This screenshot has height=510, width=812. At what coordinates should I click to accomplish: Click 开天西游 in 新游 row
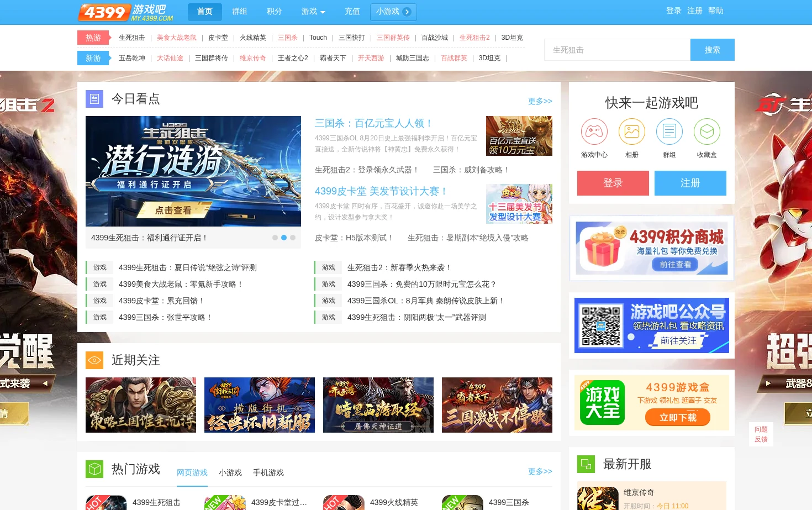point(371,58)
